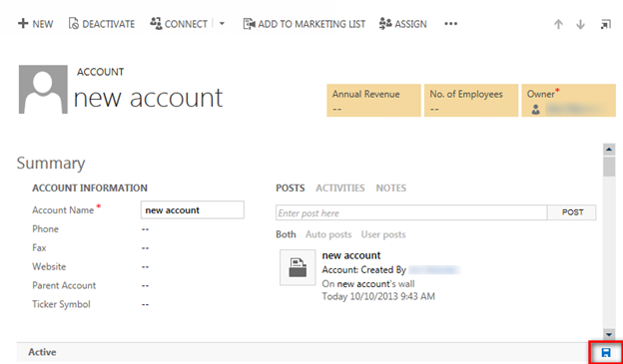This screenshot has width=623, height=364.
Task: Click the Summary section heading
Action: tap(51, 164)
